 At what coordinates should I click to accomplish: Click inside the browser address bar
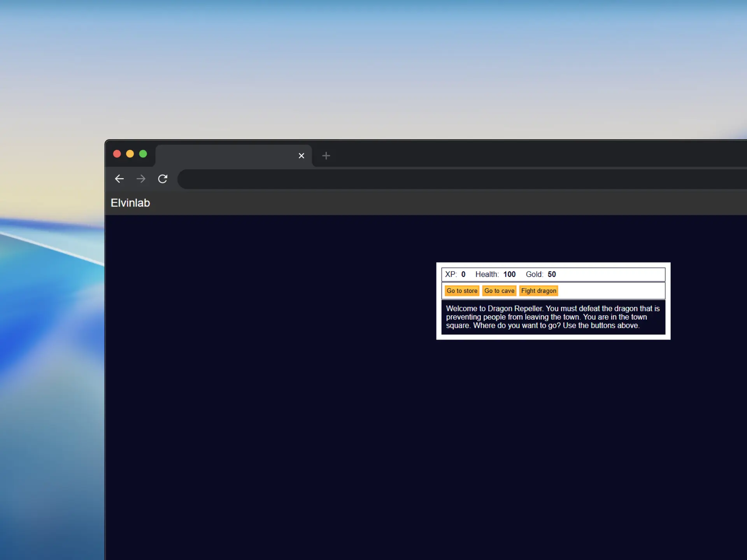[x=389, y=179]
